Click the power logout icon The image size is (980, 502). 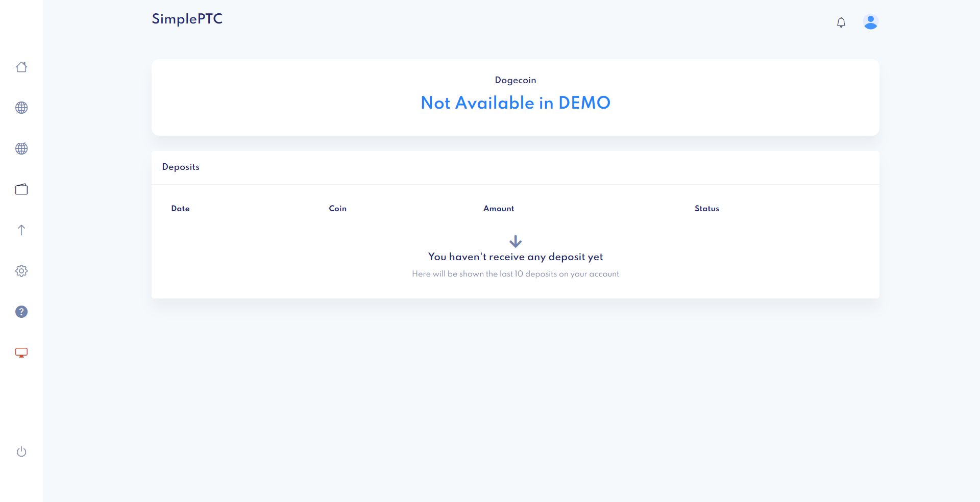pos(21,451)
